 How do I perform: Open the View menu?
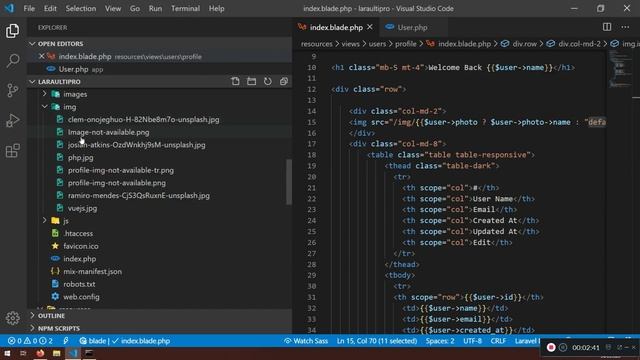pos(113,8)
